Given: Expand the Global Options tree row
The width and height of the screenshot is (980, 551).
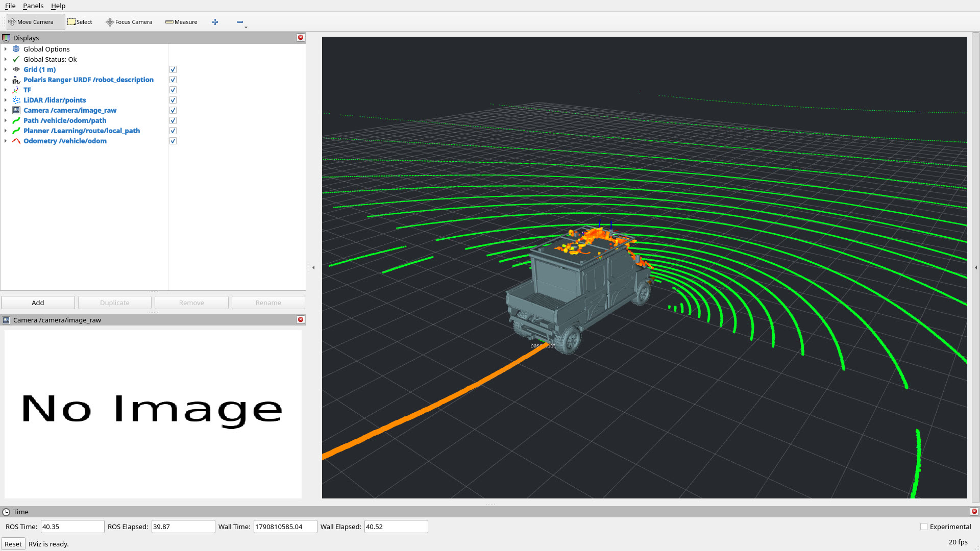Looking at the screenshot, I should coord(6,49).
